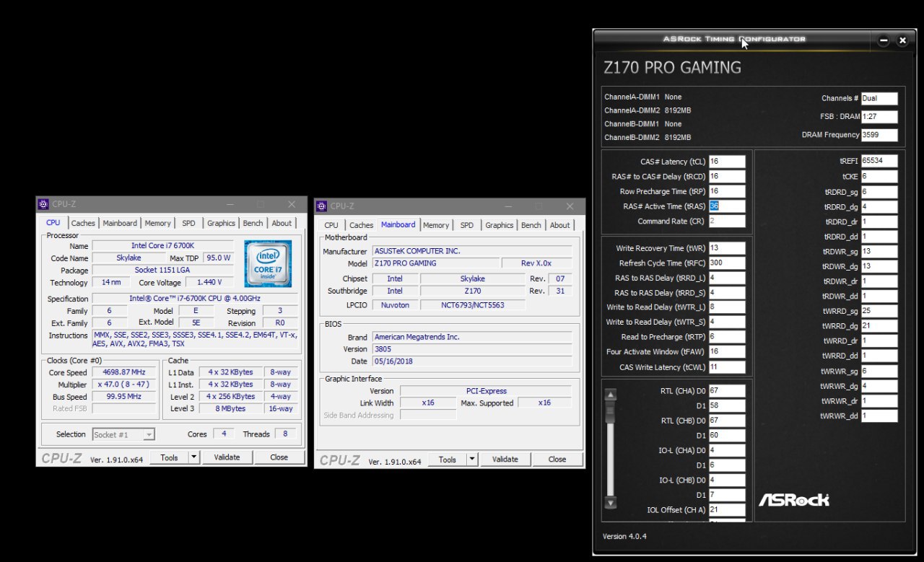Click the Intel Core i7 logo badge
This screenshot has height=562, width=924.
[268, 264]
